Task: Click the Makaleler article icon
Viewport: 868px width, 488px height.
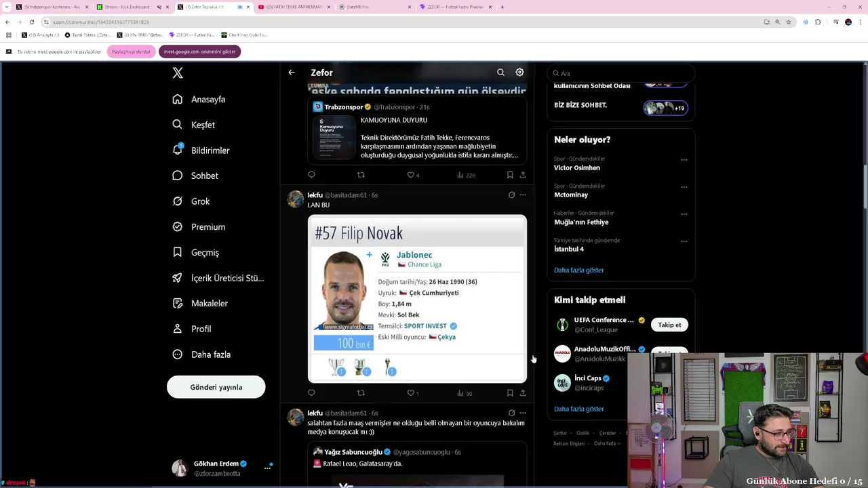Action: [x=178, y=303]
